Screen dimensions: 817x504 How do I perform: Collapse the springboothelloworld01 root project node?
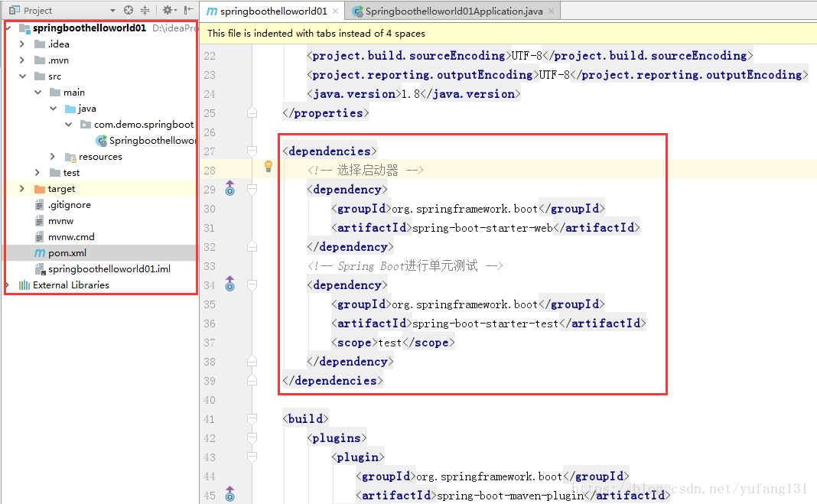8,28
